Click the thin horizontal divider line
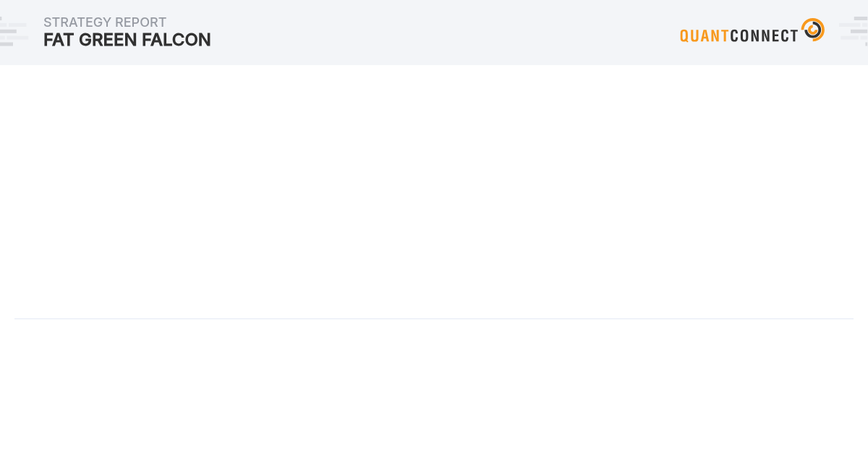Image resolution: width=868 pixels, height=456 pixels. (x=434, y=318)
